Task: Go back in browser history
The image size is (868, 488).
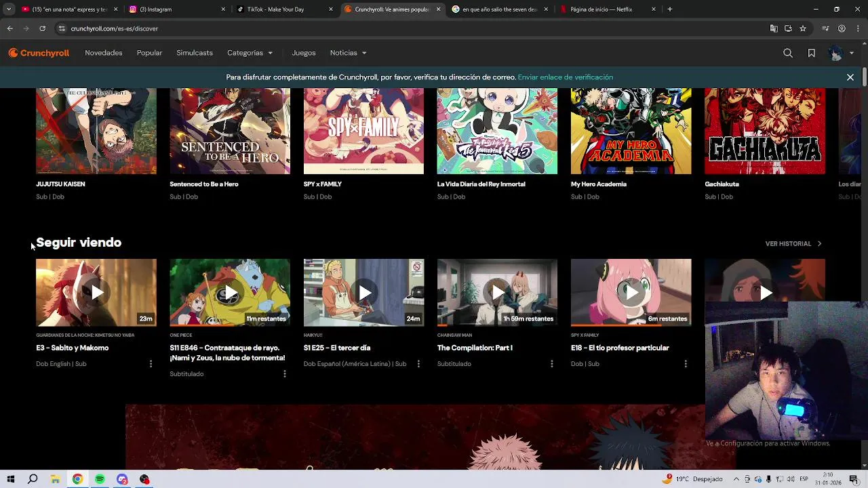Action: coord(9,28)
